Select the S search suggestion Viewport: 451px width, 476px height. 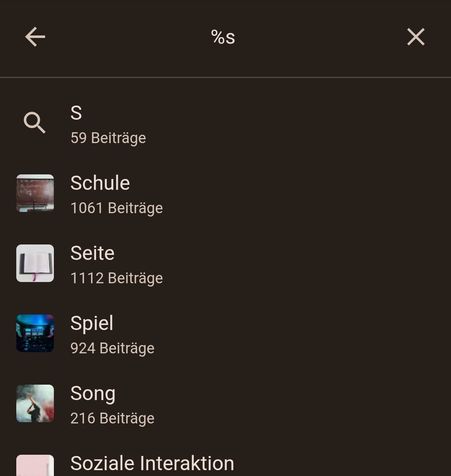click(76, 113)
